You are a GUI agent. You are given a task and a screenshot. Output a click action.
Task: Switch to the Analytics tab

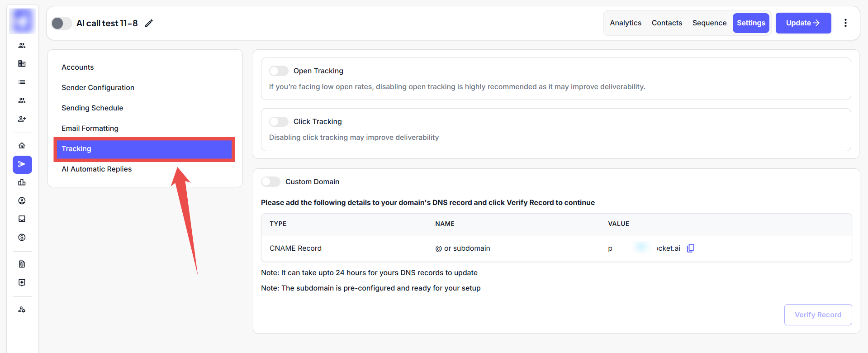(x=625, y=23)
